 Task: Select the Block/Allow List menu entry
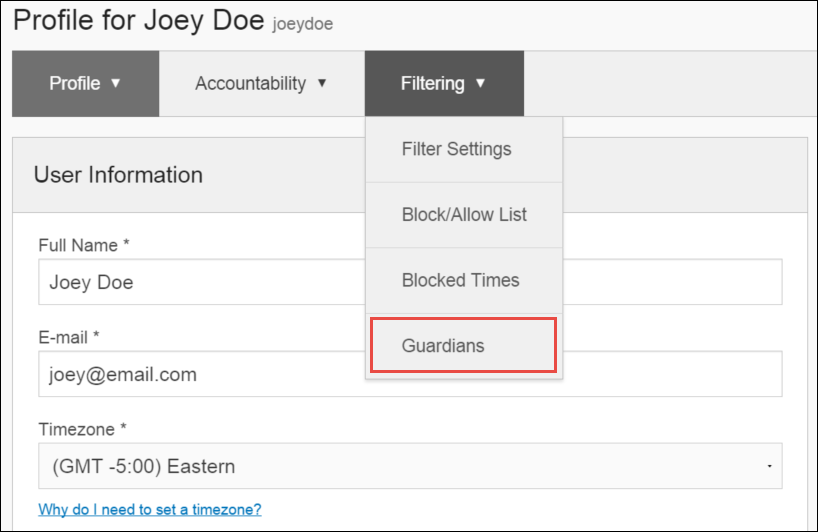click(x=464, y=215)
